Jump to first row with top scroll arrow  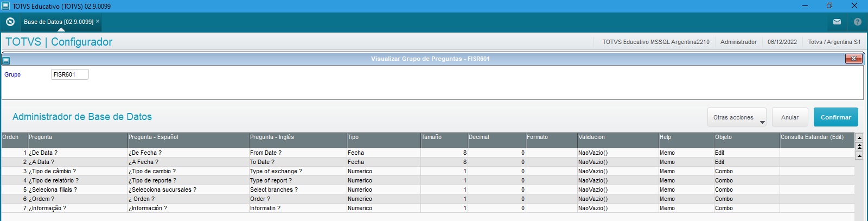(x=859, y=137)
